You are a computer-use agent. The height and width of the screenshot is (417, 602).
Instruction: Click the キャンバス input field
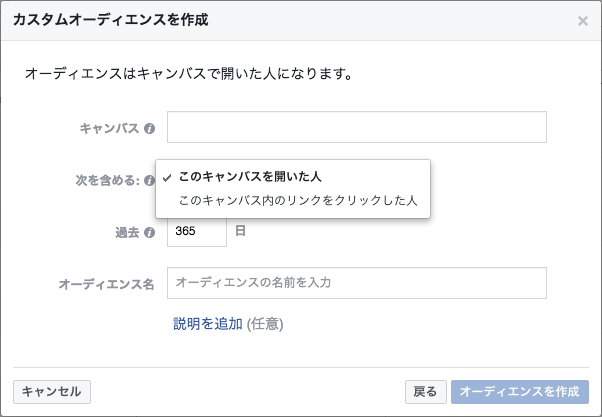tap(357, 127)
